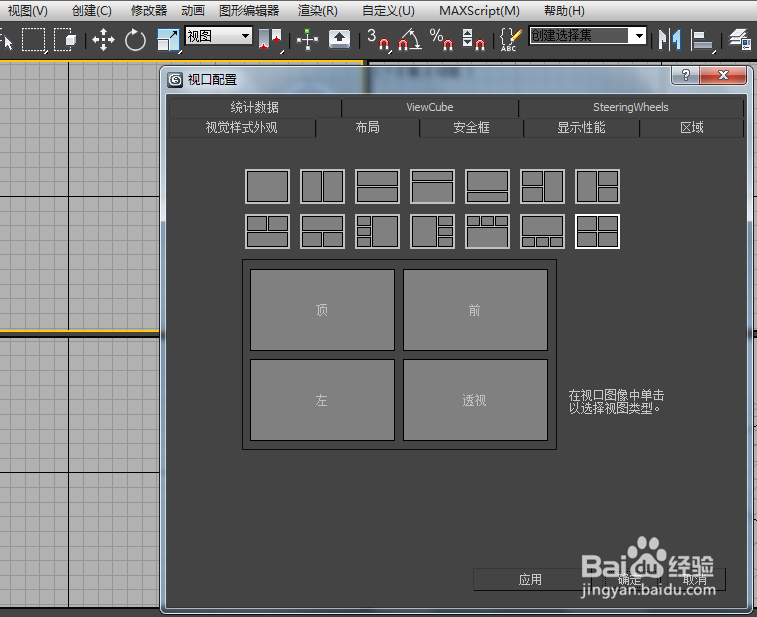Switch to the 安全框 tab

tap(471, 127)
